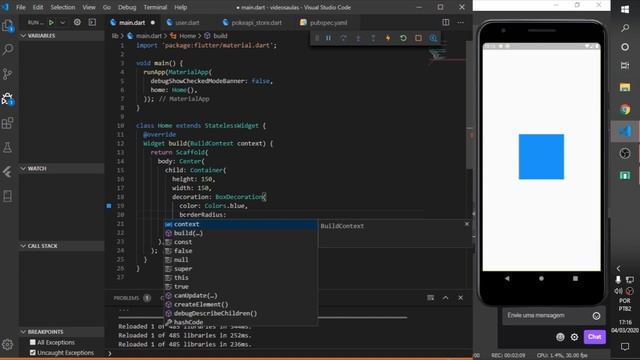Switch to the pokeapi_store.dart tab
Viewport: 640px width, 360px height.
[x=256, y=22]
